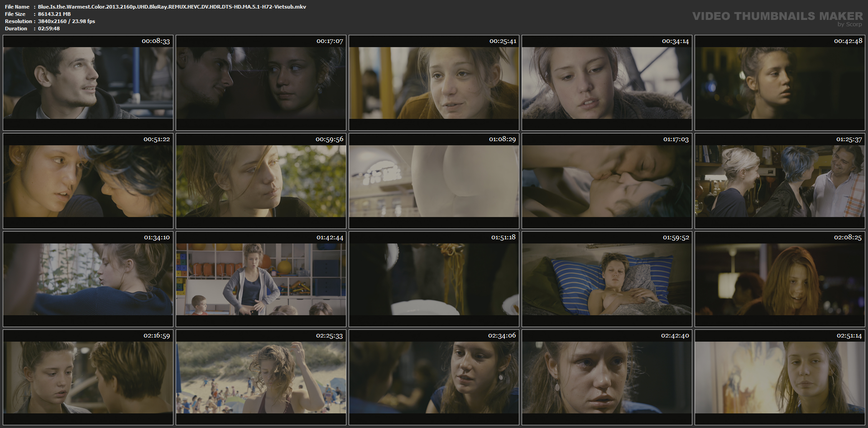
Task: Select the thumbnail timestamped 02:08:25
Action: point(780,279)
